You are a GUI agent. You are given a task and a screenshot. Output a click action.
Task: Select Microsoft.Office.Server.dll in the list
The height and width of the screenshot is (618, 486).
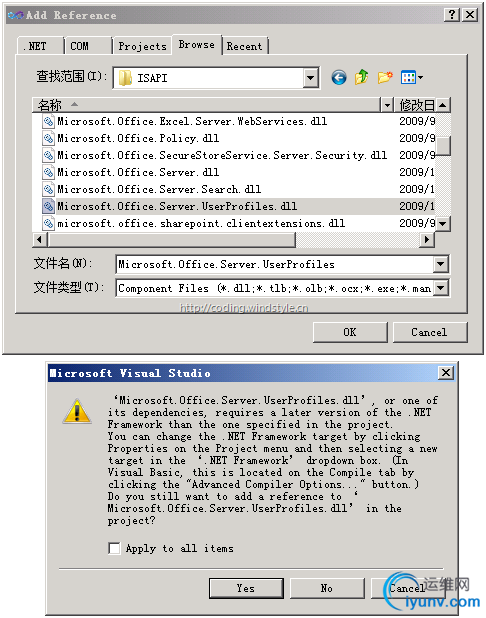[x=138, y=172]
